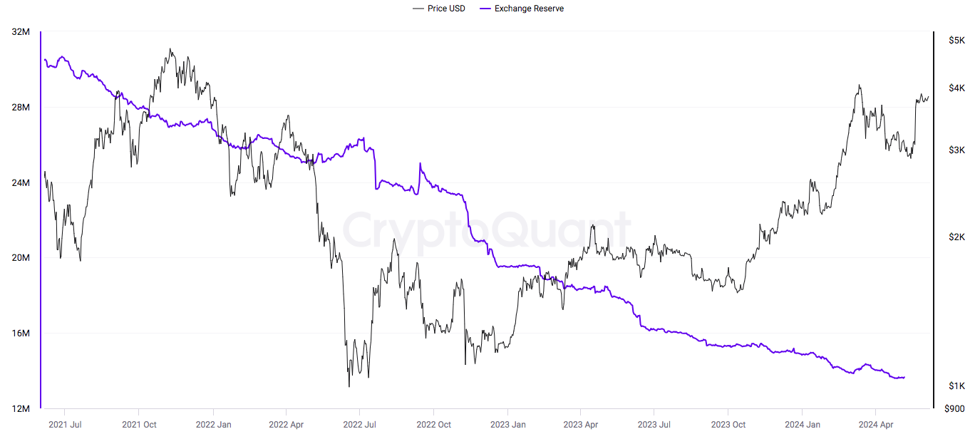Image resolution: width=980 pixels, height=439 pixels.
Task: Click the 32M left axis label
Action: (21, 32)
